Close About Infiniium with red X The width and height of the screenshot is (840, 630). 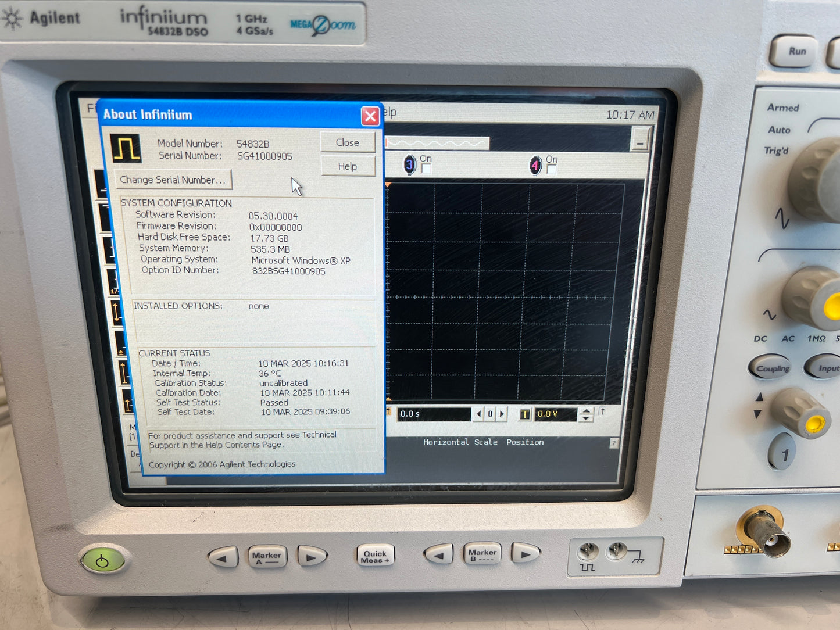pyautogui.click(x=370, y=116)
